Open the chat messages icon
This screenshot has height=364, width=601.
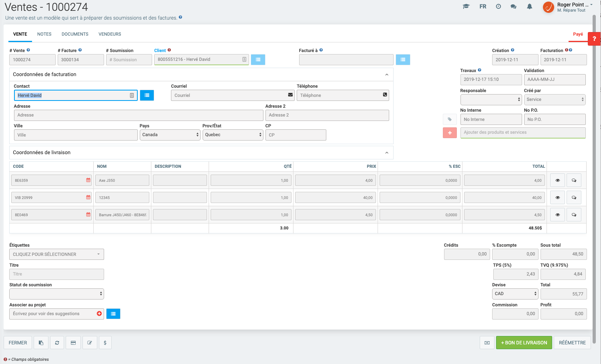pyautogui.click(x=513, y=6)
